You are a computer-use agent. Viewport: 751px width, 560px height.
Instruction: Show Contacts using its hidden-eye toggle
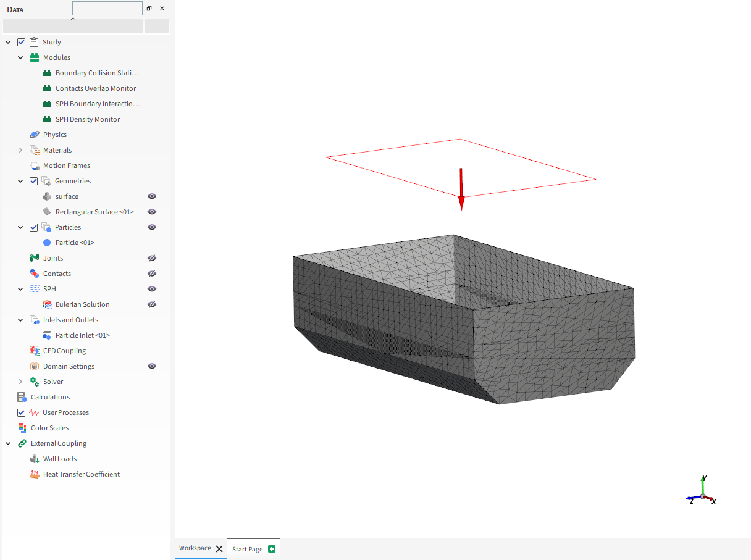point(152,274)
